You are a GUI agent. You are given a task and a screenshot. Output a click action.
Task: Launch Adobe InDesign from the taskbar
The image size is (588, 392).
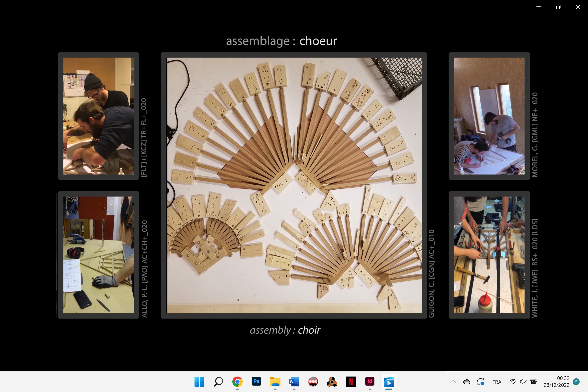[x=370, y=381]
